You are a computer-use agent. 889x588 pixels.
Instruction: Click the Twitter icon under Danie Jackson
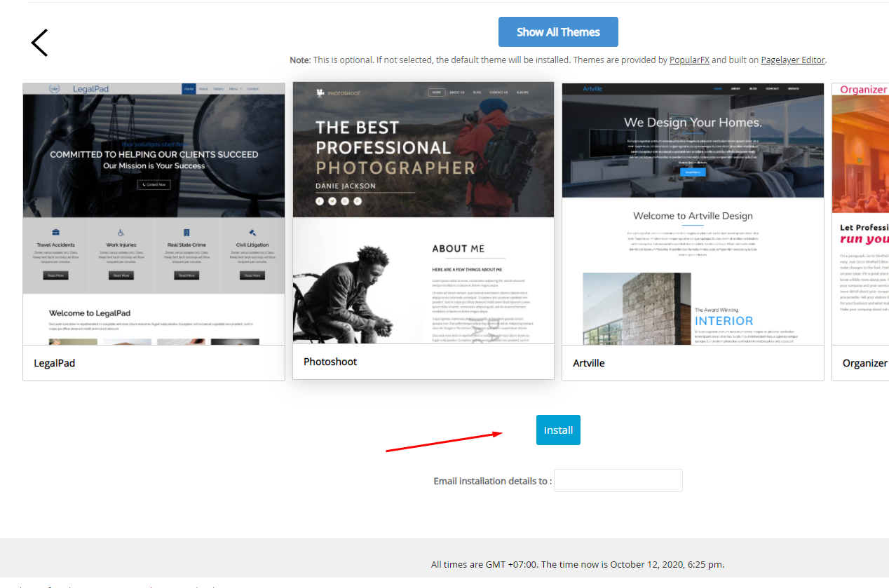[x=332, y=201]
